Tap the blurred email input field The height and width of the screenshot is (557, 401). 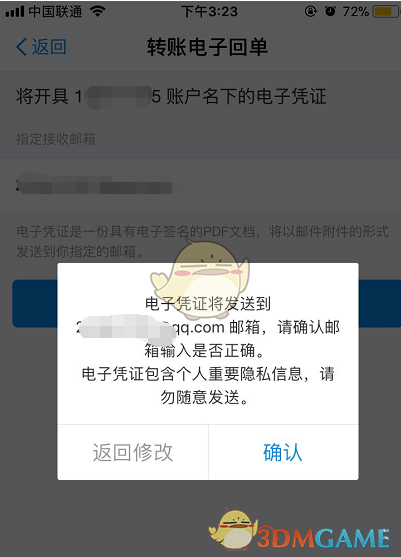(200, 185)
